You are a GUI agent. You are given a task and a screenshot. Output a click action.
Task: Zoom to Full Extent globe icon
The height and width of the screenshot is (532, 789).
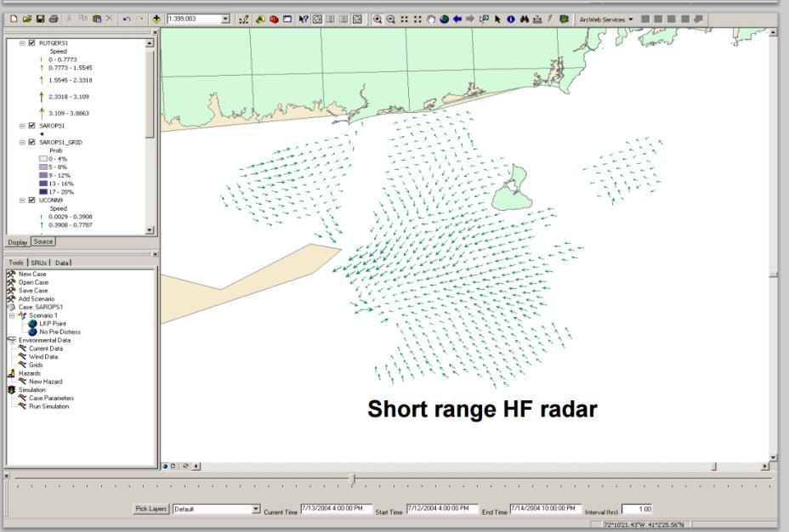click(x=444, y=19)
